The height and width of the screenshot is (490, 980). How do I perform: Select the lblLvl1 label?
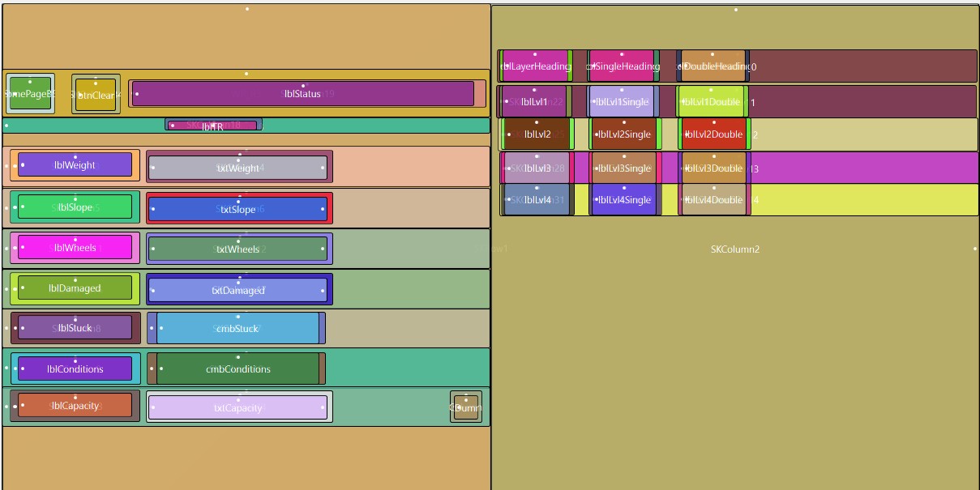pyautogui.click(x=534, y=102)
